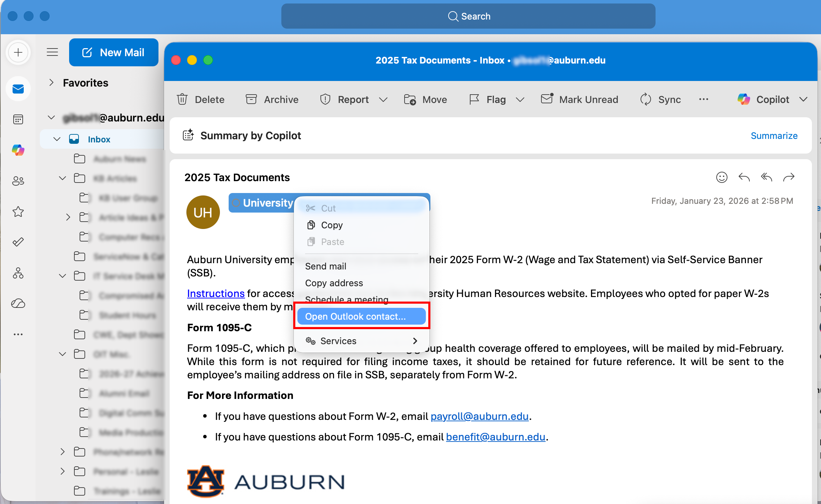
Task: Compose a message with New Mail
Action: tap(114, 52)
